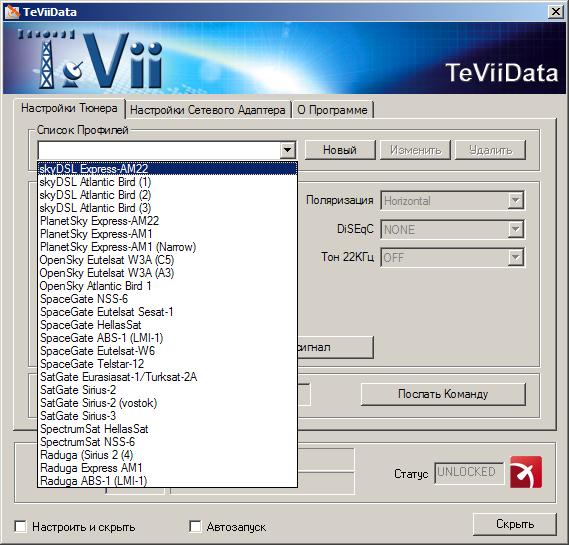
Task: Enable the Настроить и скрыть checkbox
Action: [x=20, y=526]
